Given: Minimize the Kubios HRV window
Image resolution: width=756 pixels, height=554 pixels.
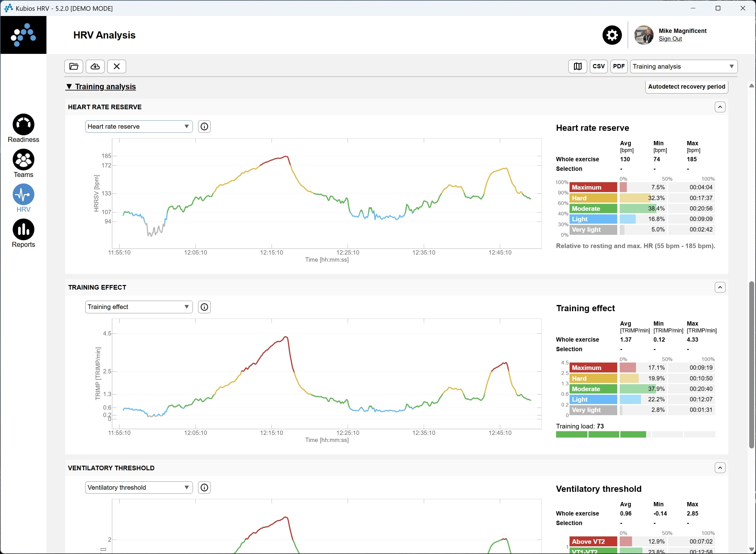Looking at the screenshot, I should pos(693,8).
